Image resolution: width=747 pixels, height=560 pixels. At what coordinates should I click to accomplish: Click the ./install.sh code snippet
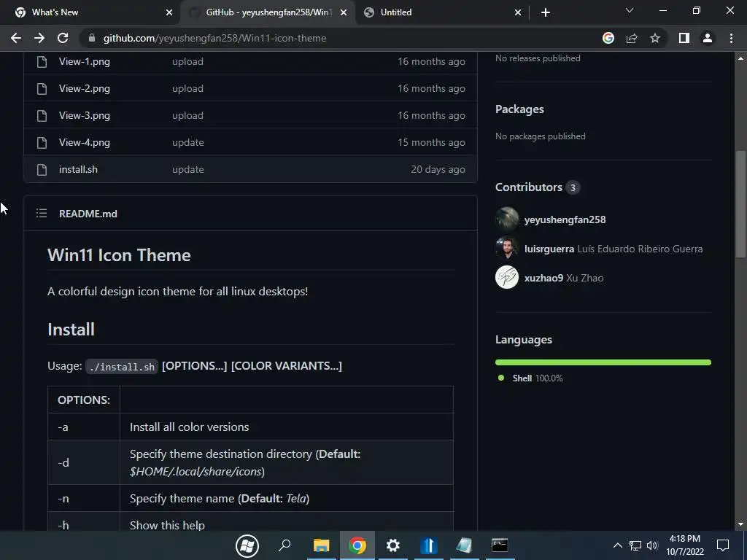pos(122,367)
